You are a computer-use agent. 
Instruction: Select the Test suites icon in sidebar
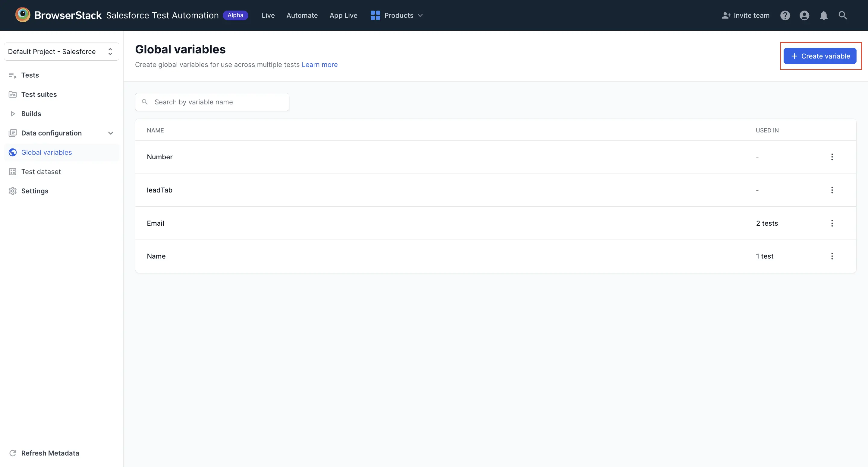click(12, 94)
